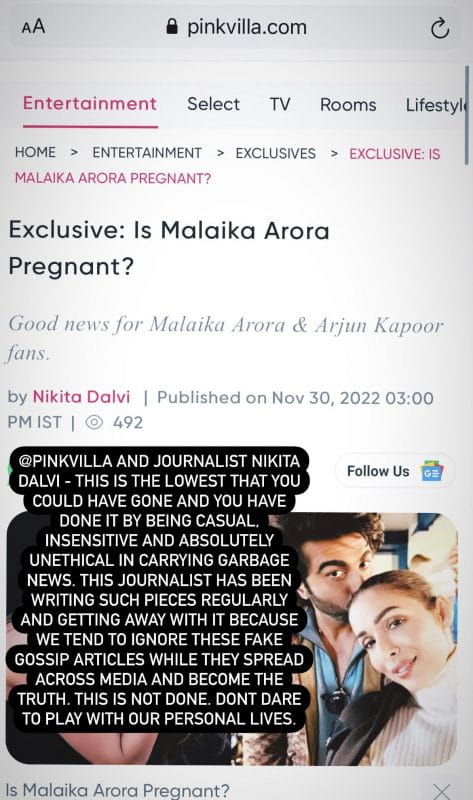Open the TV tab
The image size is (473, 800).
point(280,104)
